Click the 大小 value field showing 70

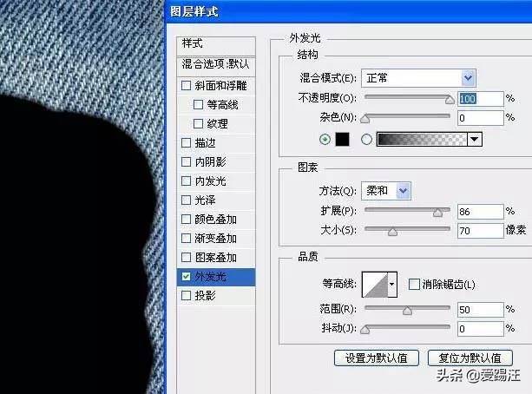[481, 231]
